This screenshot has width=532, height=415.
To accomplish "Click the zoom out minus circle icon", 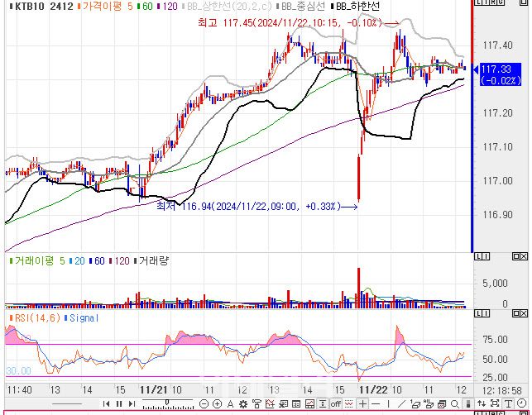I will coord(204,404).
